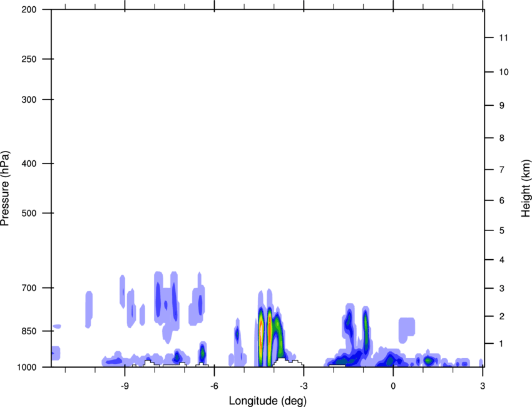The height and width of the screenshot is (407, 532).
Task: Select the 700 pressure tick label
Action: (x=29, y=288)
